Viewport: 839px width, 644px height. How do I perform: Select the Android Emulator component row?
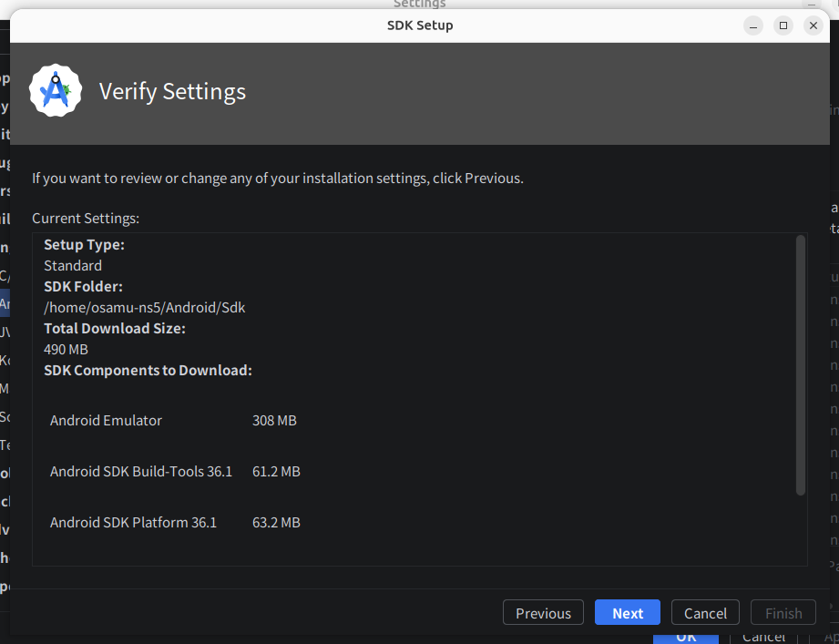[106, 421]
